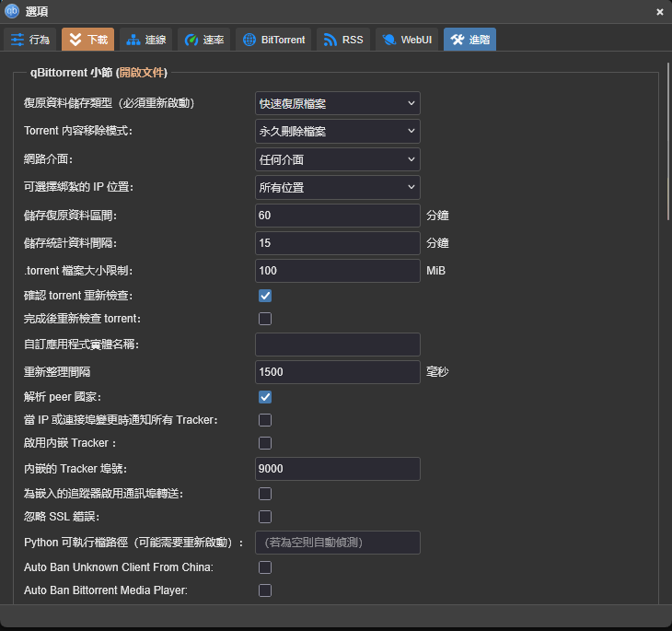The image size is (672, 631).
Task: Click the 下載 tab double-chevron icon
Action: pos(75,40)
